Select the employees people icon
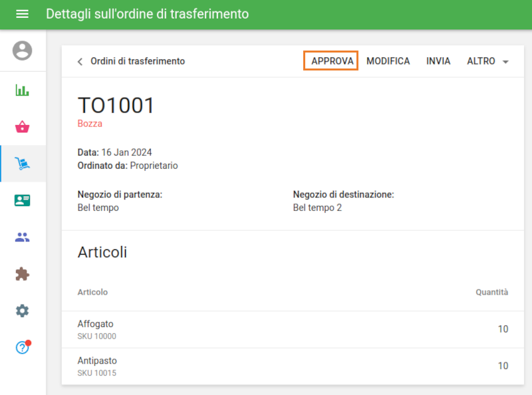 click(x=22, y=237)
